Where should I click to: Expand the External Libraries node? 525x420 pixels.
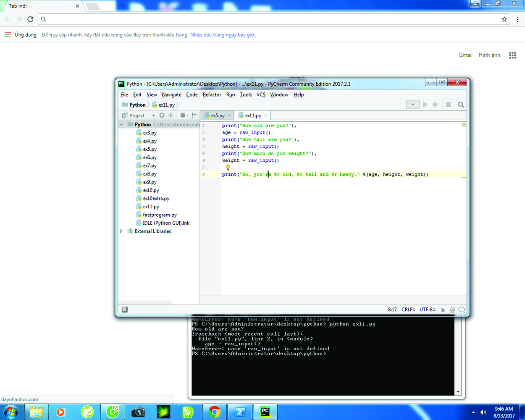click(x=121, y=231)
